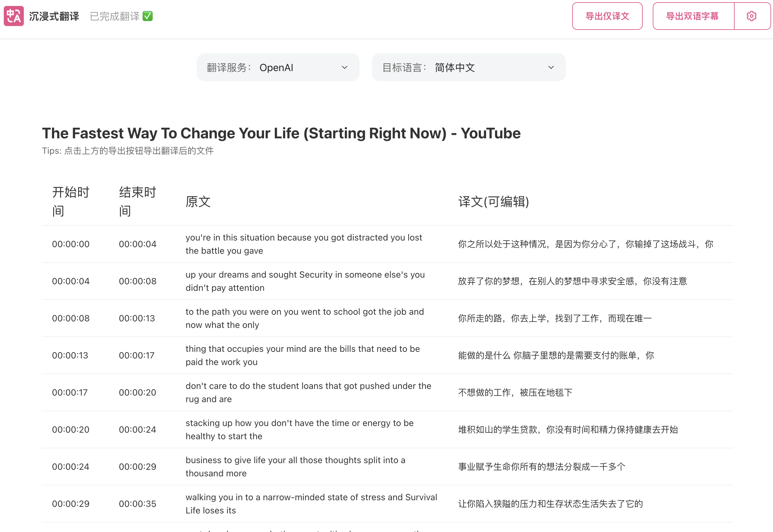Click chevron arrow beside OpenAI
The width and height of the screenshot is (773, 532).
[x=345, y=67]
